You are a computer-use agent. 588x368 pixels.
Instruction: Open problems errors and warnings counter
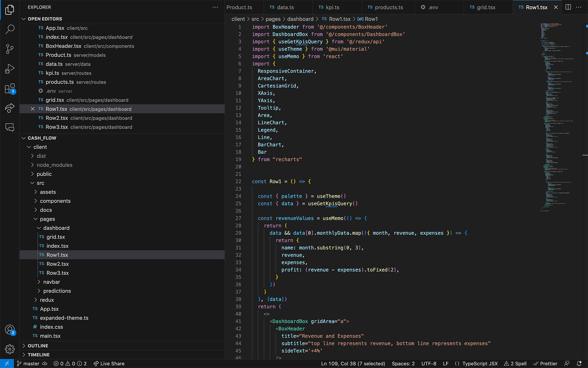(x=70, y=363)
